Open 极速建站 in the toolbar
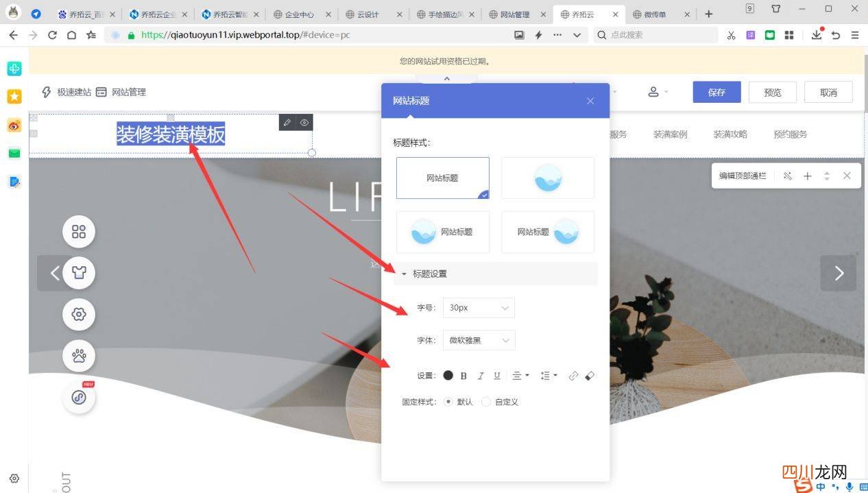 (x=67, y=92)
